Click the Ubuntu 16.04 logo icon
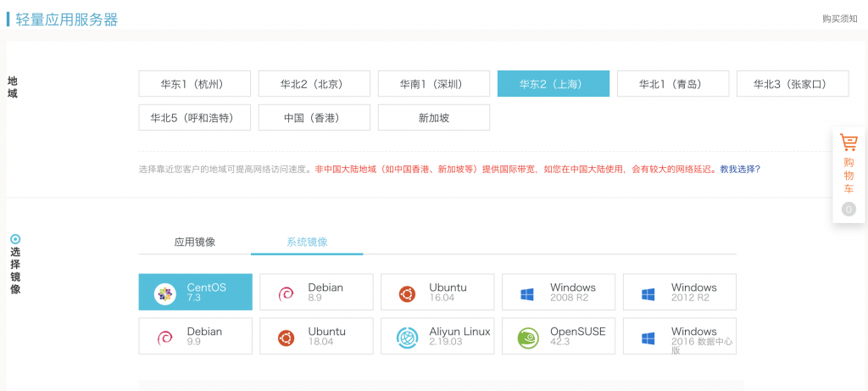868x391 pixels. [x=407, y=294]
